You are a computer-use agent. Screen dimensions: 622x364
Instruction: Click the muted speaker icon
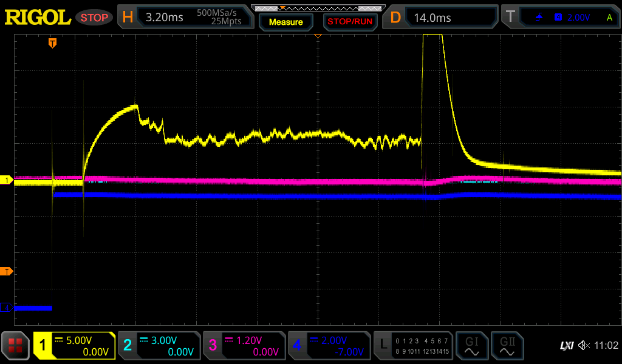click(584, 346)
